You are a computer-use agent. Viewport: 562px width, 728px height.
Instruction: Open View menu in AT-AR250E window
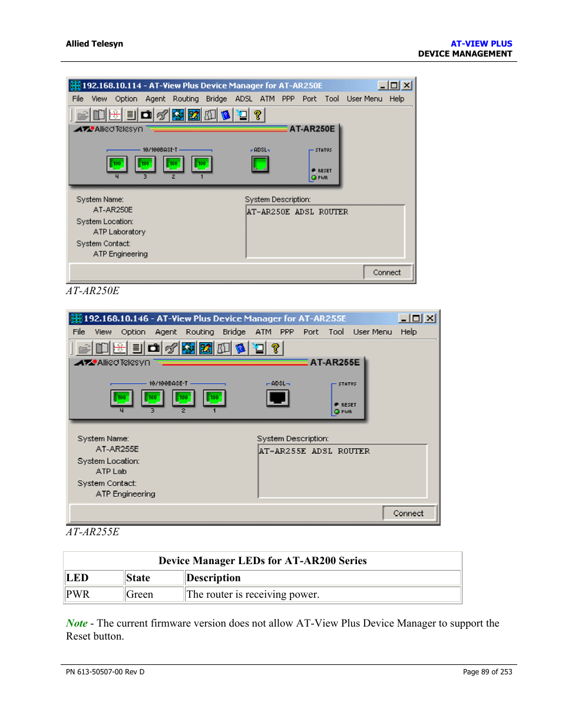coord(99,99)
